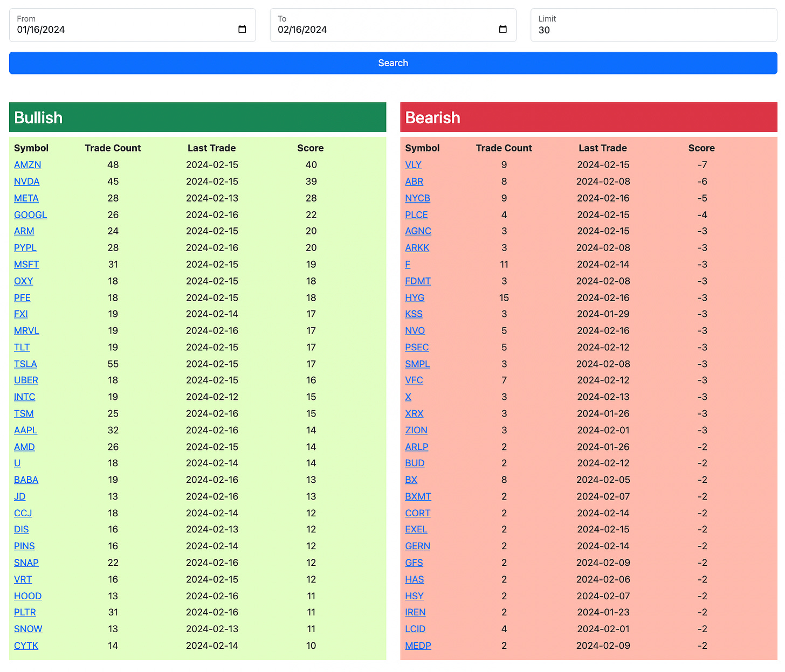The width and height of the screenshot is (785, 672).
Task: Click the Bearish table Trade Count header
Action: click(x=504, y=148)
